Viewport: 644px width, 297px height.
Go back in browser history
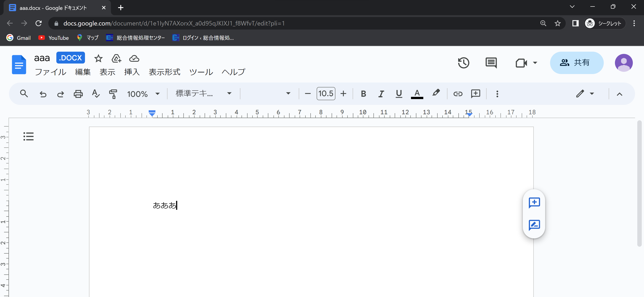[9, 23]
